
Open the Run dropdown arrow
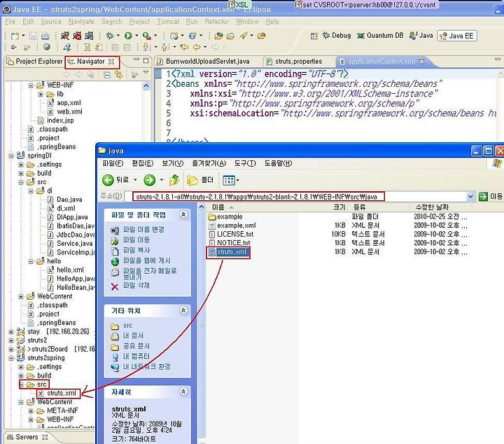(x=136, y=35)
